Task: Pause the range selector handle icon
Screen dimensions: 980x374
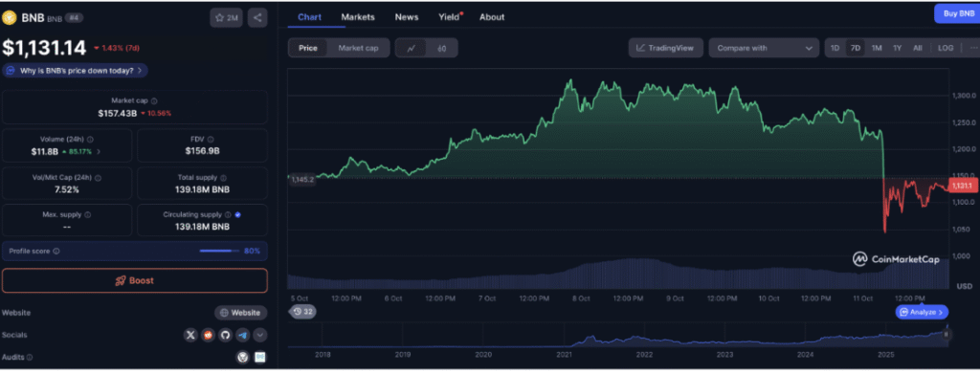Action: pos(947,335)
